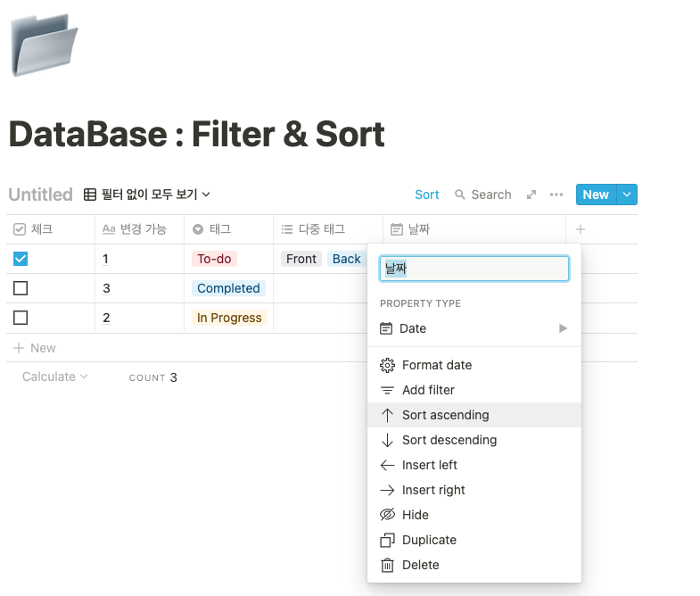Screen dimensions: 700x596
Task: Open the three-dot more options menu
Action: [556, 195]
